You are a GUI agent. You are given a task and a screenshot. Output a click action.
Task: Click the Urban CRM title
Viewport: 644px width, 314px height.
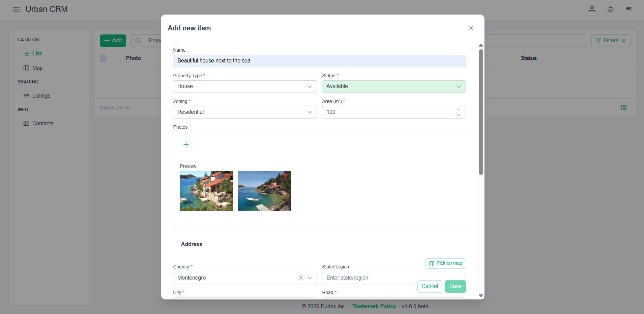(47, 9)
